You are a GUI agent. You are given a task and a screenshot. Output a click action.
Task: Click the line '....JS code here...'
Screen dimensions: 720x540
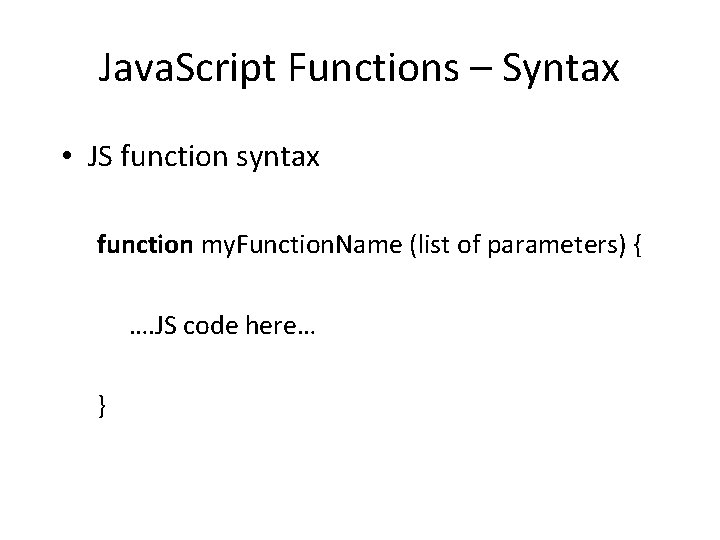click(x=222, y=326)
